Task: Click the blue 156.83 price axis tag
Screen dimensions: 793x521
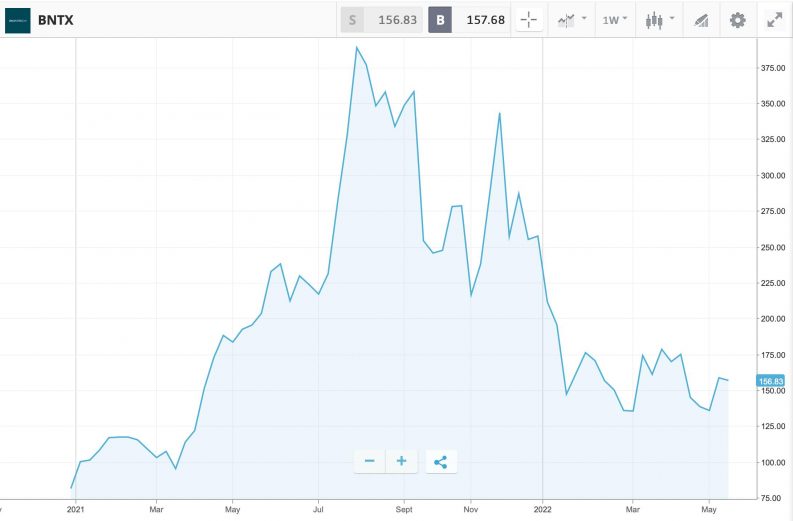Action: [x=770, y=381]
